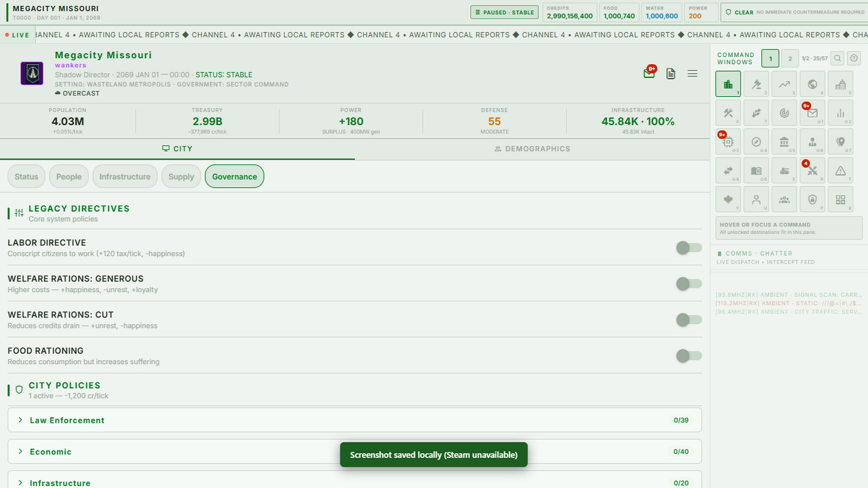Open the command windows help icon
Viewport: 868px width, 488px height.
[x=854, y=58]
